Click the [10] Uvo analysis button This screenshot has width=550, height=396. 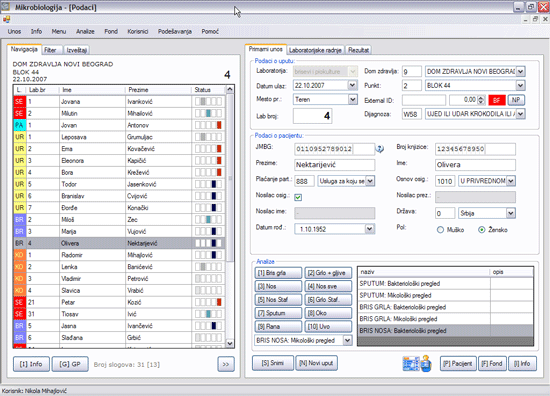coord(328,327)
